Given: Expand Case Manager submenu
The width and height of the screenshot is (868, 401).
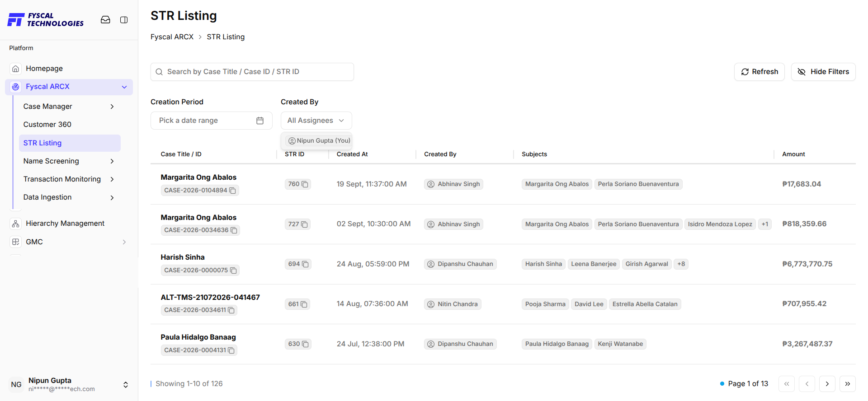Looking at the screenshot, I should coord(112,107).
